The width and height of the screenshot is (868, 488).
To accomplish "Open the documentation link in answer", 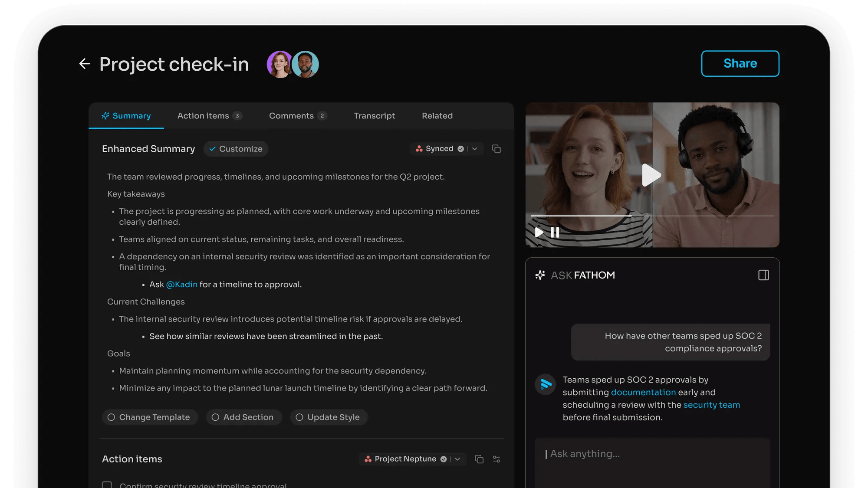I will 643,392.
